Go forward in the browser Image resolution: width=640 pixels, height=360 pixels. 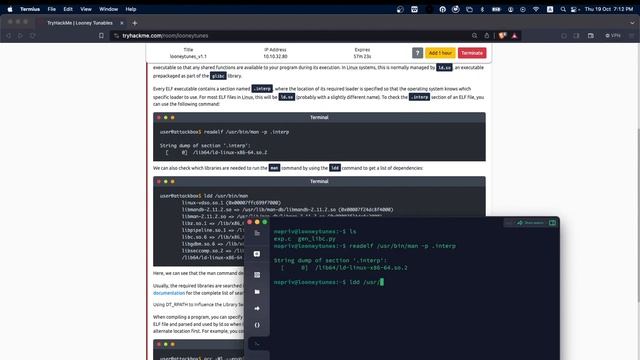coord(20,36)
